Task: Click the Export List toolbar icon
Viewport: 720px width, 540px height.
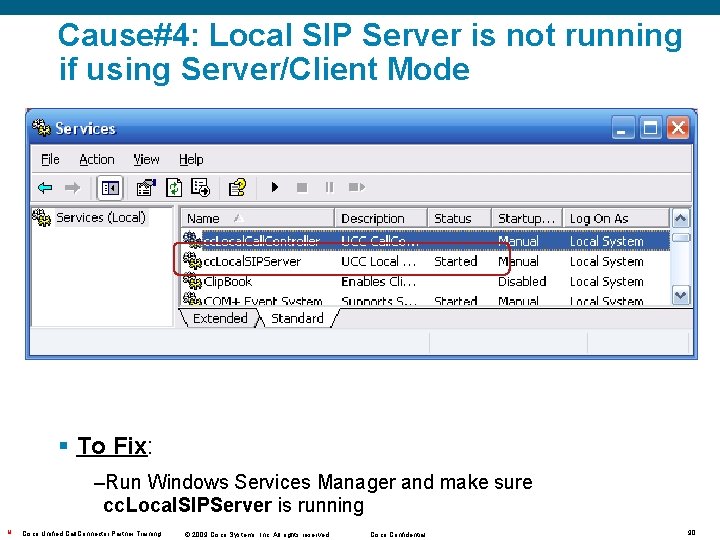Action: pyautogui.click(x=200, y=187)
